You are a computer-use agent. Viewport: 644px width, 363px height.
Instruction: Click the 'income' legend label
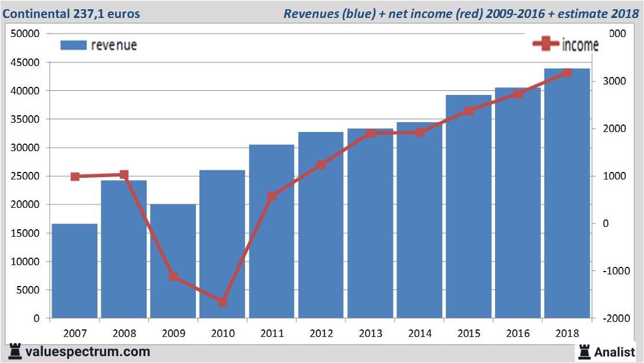pyautogui.click(x=580, y=45)
